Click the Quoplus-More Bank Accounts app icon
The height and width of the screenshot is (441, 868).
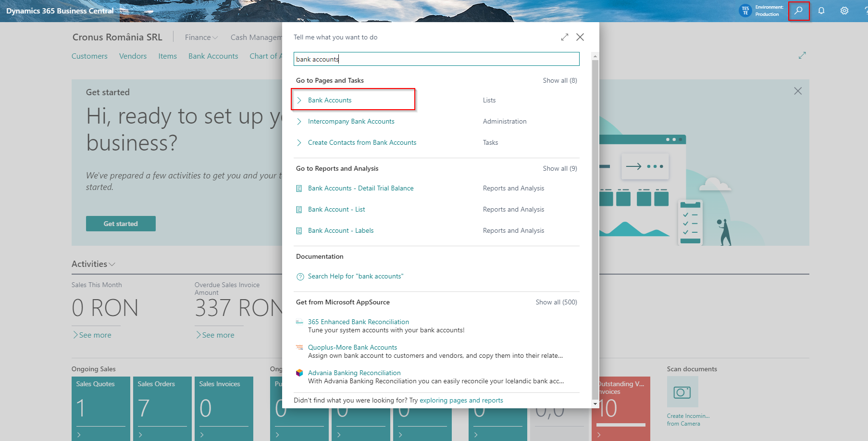pos(299,347)
